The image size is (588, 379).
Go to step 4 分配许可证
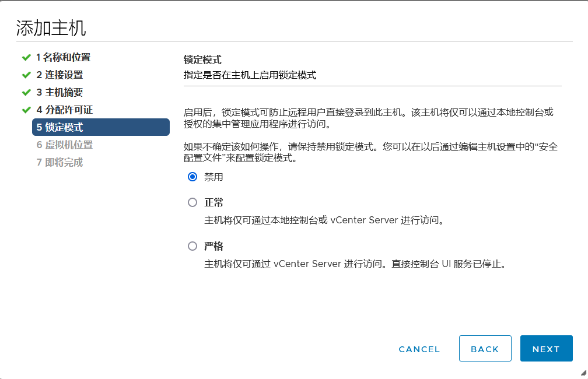click(64, 110)
